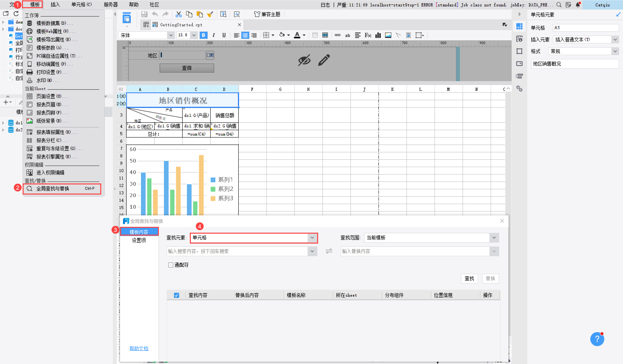Image resolution: width=623 pixels, height=364 pixels.
Task: Click the search content input field
Action: tap(237, 251)
